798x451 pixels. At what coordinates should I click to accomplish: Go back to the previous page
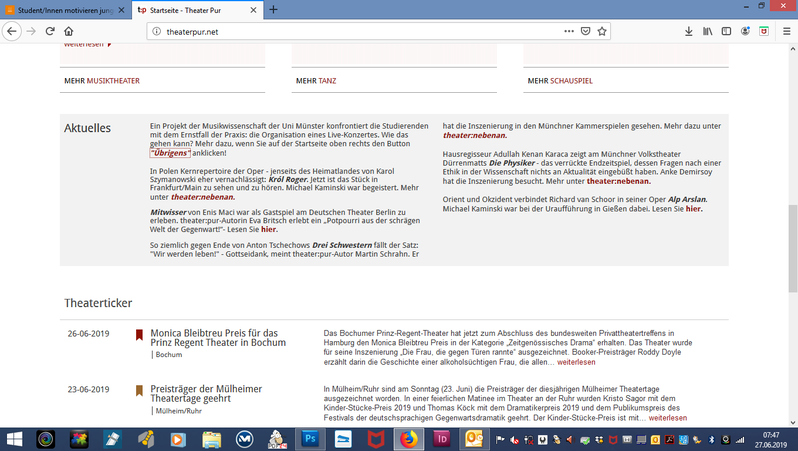12,31
